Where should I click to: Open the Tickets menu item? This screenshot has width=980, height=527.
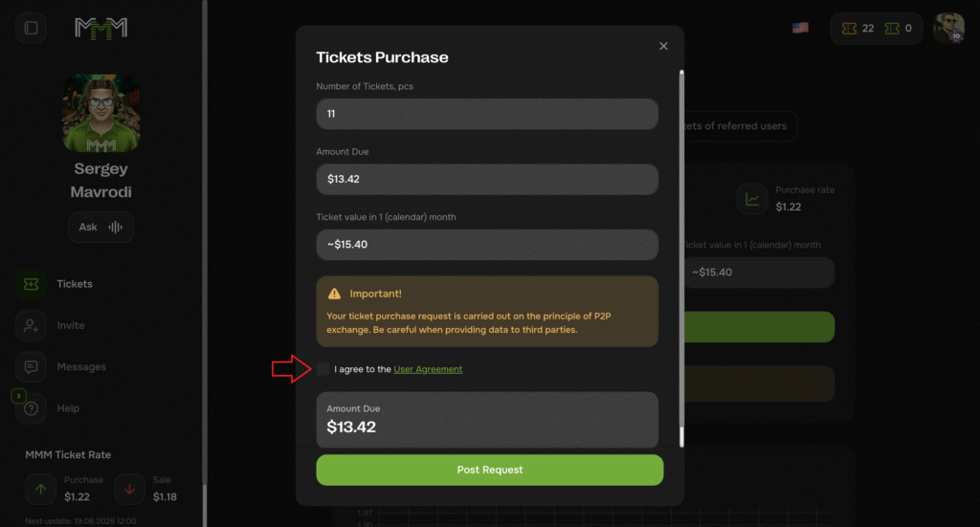(75, 284)
